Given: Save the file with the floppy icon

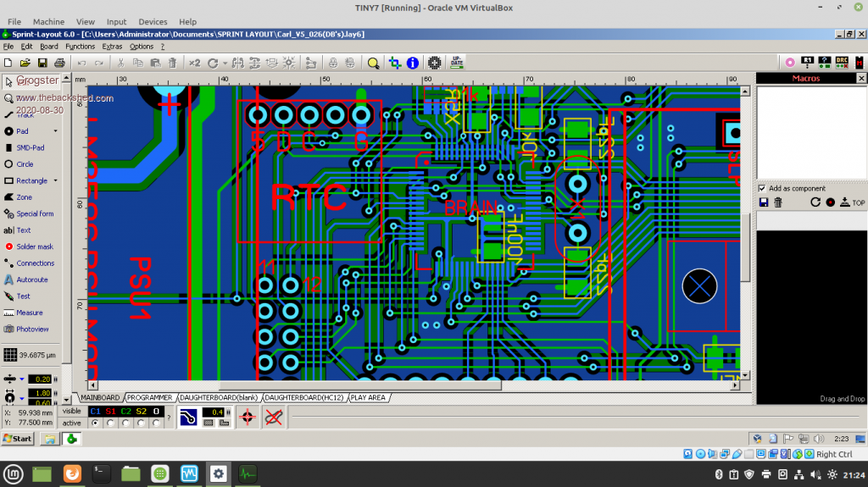Looking at the screenshot, I should 42,63.
